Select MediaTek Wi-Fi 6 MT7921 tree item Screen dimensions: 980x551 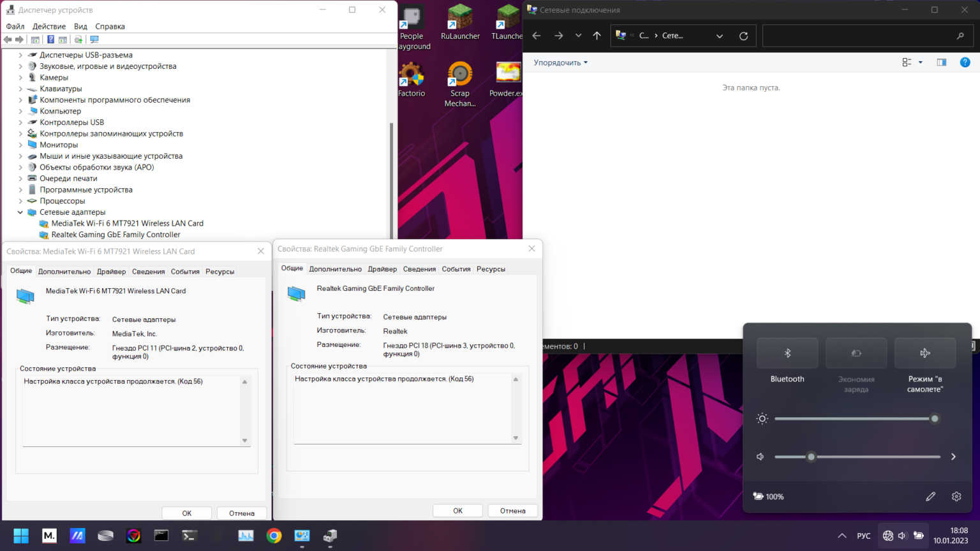(127, 223)
